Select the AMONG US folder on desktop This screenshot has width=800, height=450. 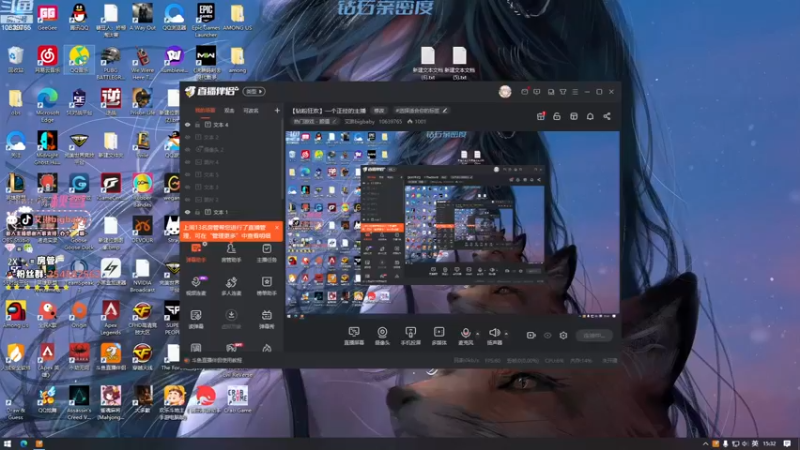237,18
